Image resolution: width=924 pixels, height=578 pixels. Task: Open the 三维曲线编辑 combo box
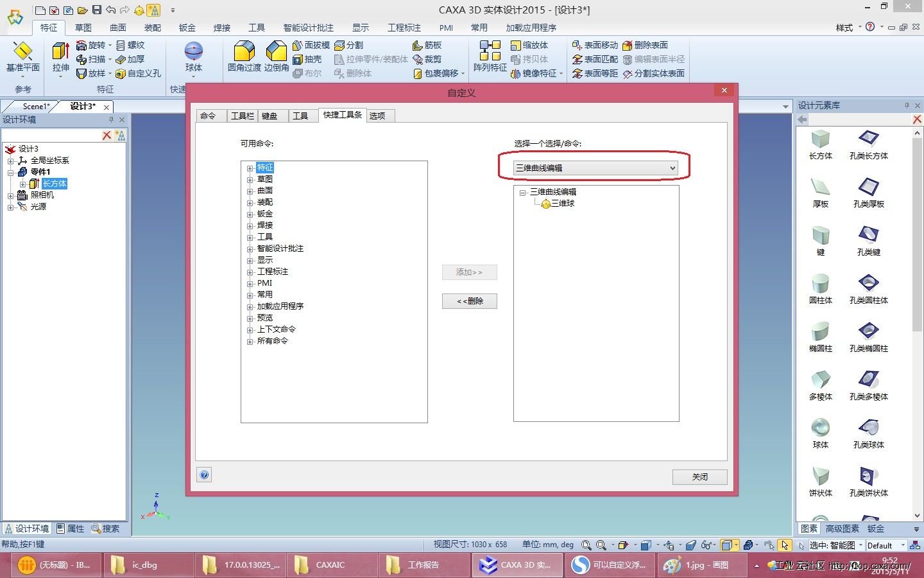coord(595,168)
